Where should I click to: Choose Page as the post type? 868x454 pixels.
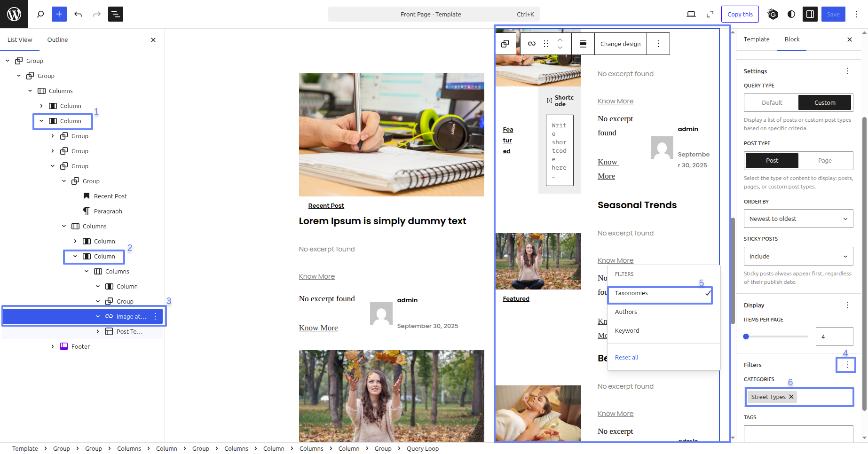click(x=825, y=161)
